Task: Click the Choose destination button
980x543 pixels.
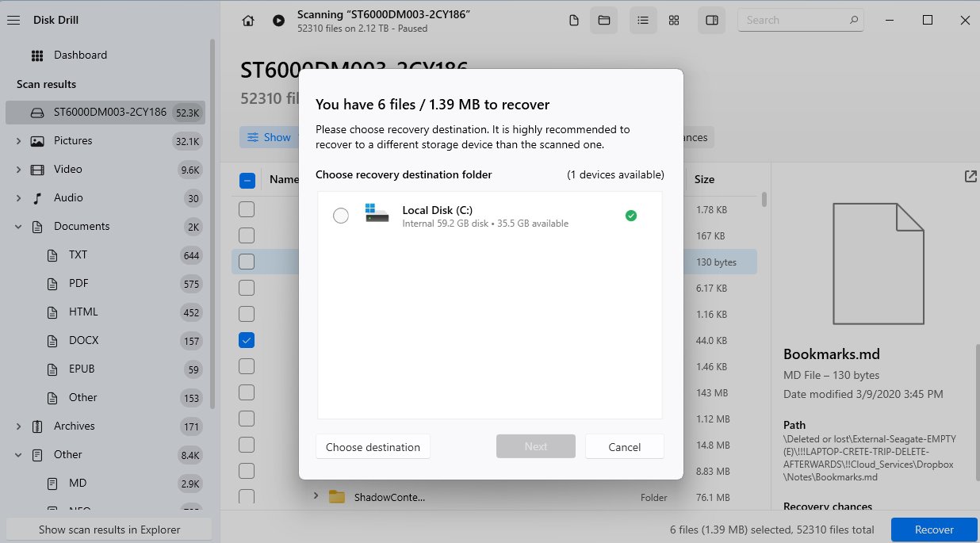Action: 373,446
